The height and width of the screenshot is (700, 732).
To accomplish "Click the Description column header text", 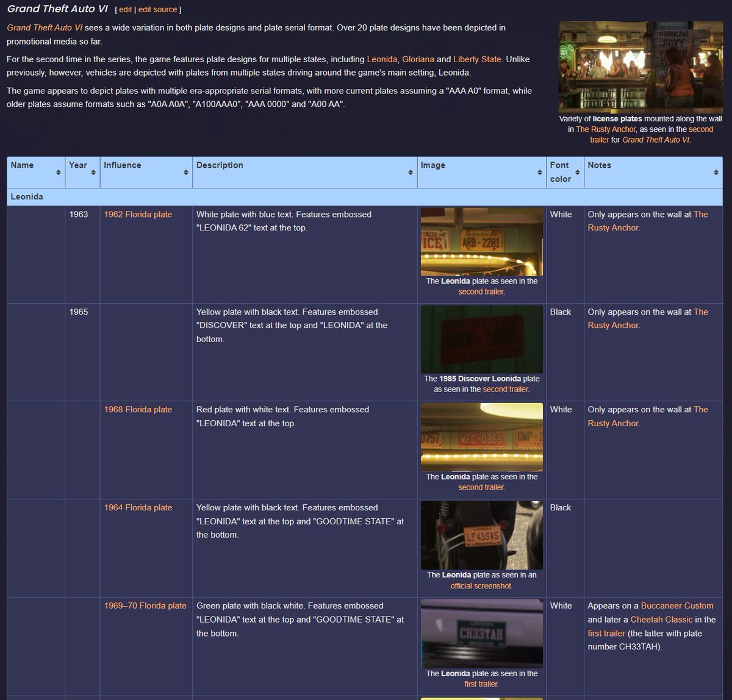I will pyautogui.click(x=220, y=165).
